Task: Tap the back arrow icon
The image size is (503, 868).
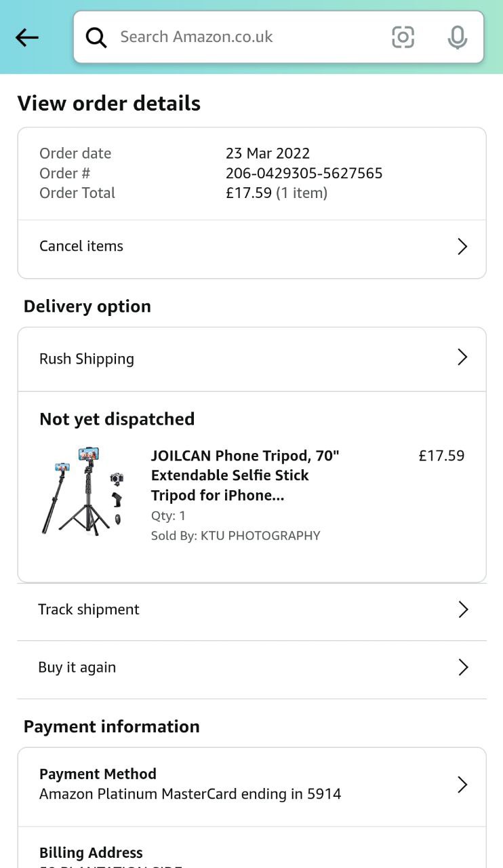Action: 27,37
